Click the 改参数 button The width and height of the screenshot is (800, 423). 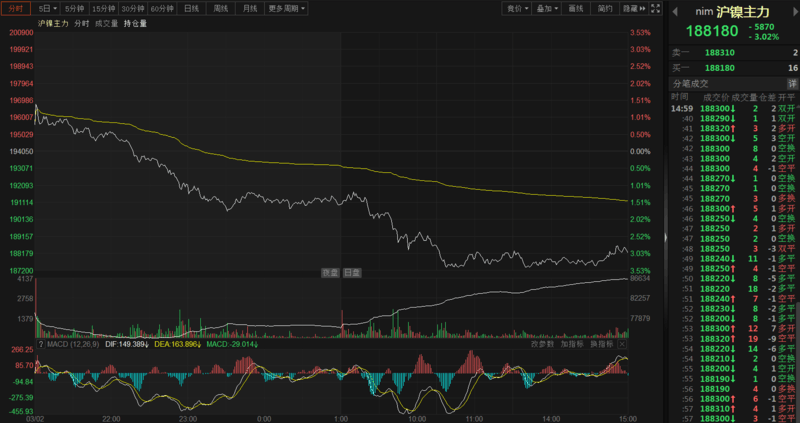[542, 344]
